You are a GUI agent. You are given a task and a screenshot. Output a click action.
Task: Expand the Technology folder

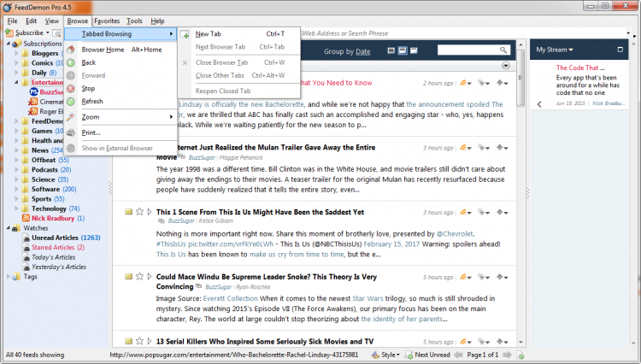pos(16,208)
